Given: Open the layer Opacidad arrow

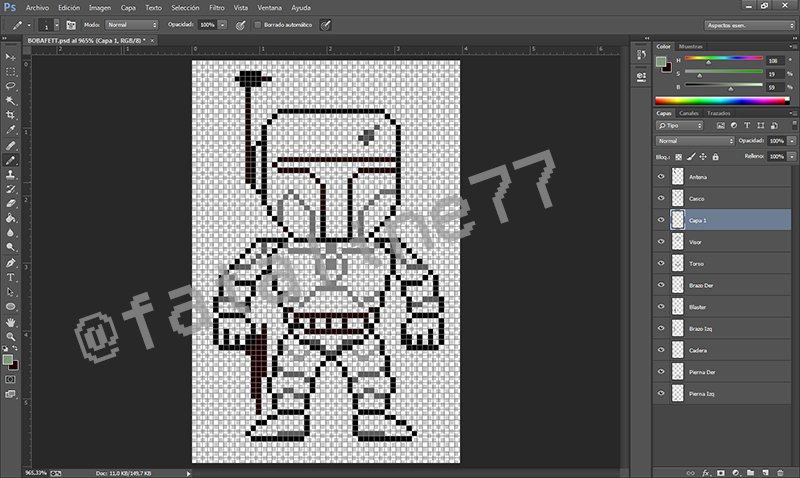Looking at the screenshot, I should click(791, 141).
